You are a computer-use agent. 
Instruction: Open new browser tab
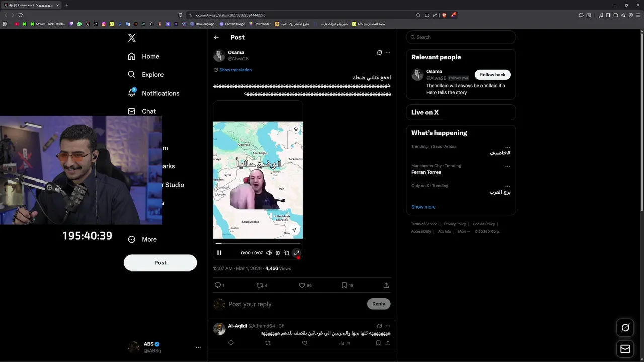(67, 5)
